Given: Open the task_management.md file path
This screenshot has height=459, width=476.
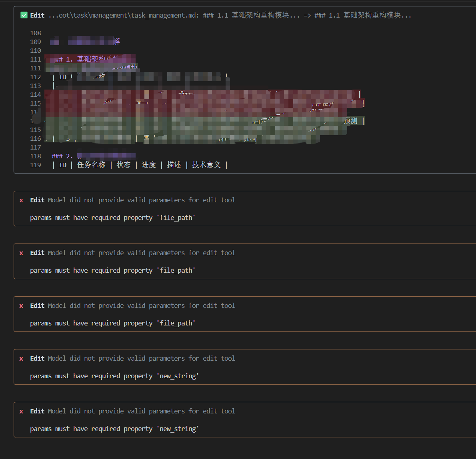Looking at the screenshot, I should [x=123, y=15].
